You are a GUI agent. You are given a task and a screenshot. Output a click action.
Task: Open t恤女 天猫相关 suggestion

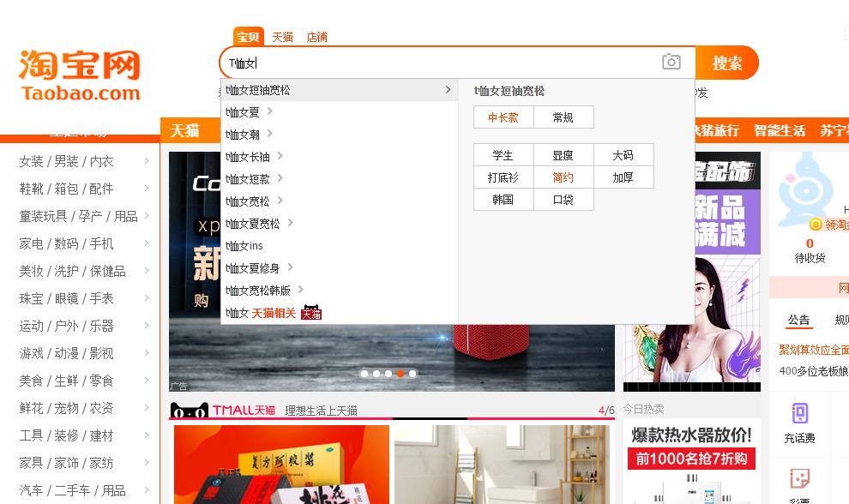261,313
